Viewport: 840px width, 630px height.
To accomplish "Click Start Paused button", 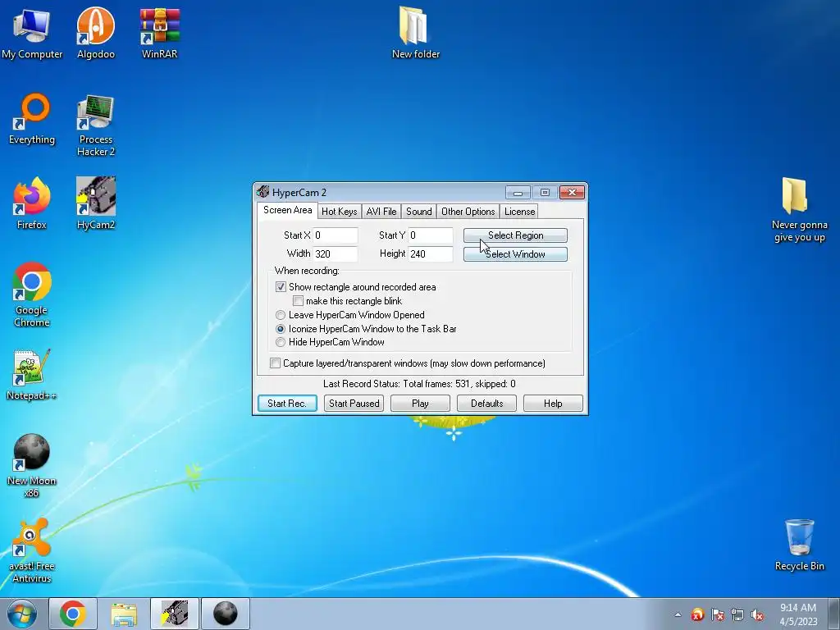I will tap(354, 404).
